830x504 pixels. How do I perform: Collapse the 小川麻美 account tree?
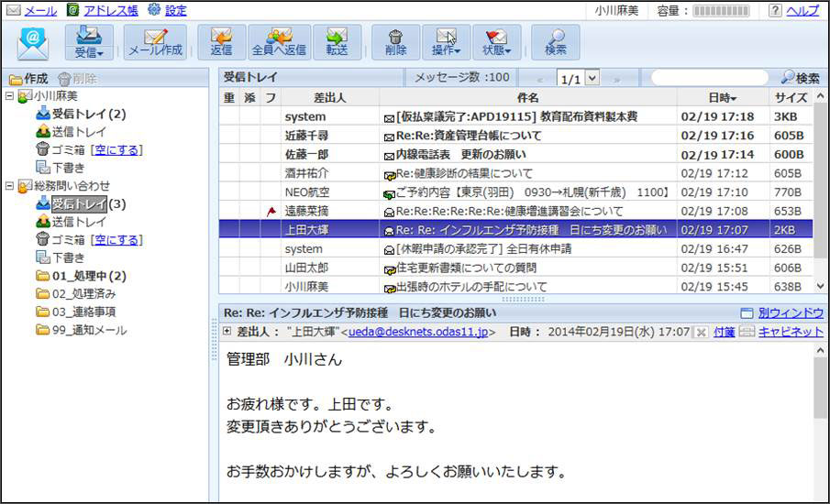[9, 96]
